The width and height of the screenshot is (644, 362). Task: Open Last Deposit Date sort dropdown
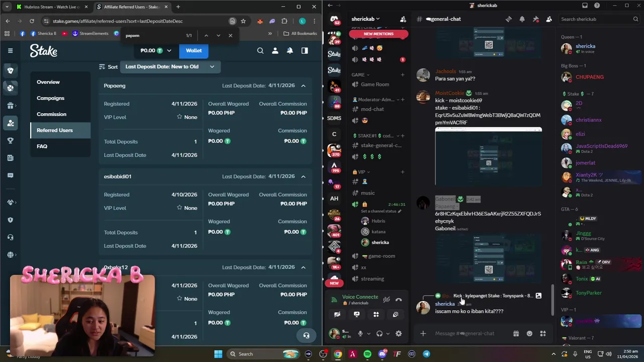tap(170, 66)
